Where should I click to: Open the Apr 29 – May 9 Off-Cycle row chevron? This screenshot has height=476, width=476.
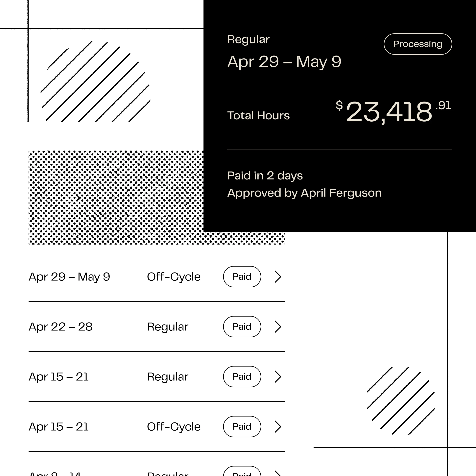(278, 277)
